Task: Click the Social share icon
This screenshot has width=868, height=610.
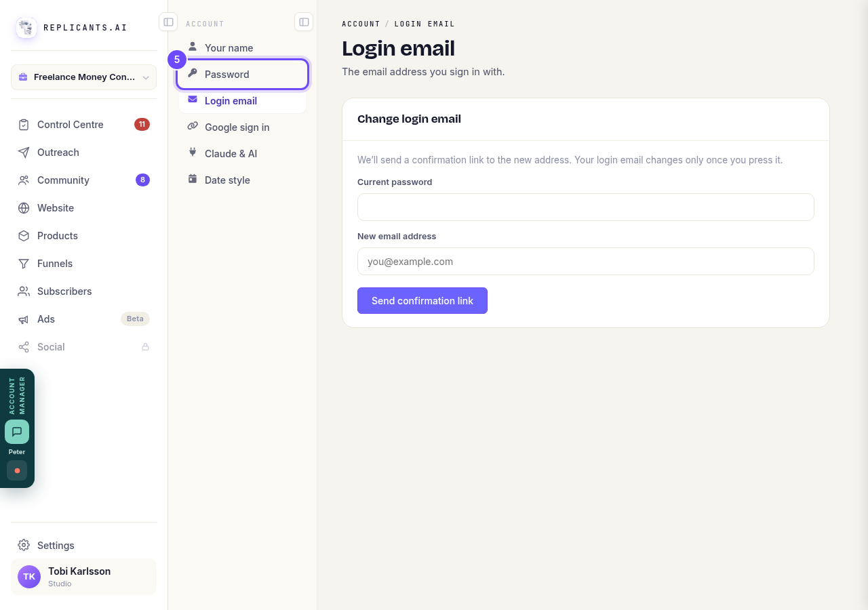Action: point(24,347)
